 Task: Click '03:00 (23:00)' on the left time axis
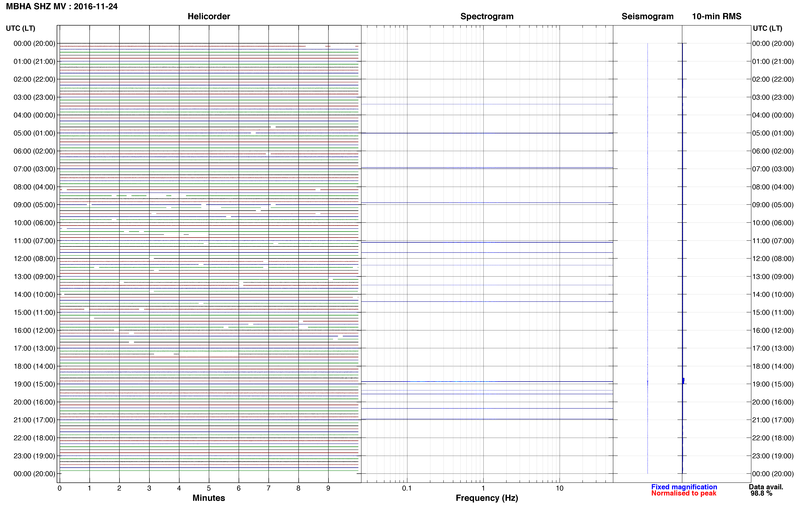(34, 97)
